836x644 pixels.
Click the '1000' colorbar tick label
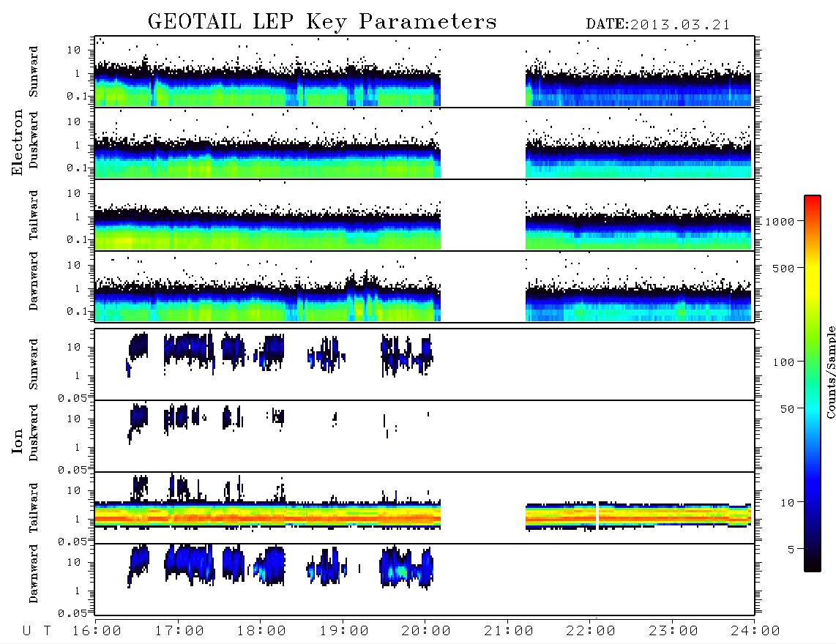point(780,221)
